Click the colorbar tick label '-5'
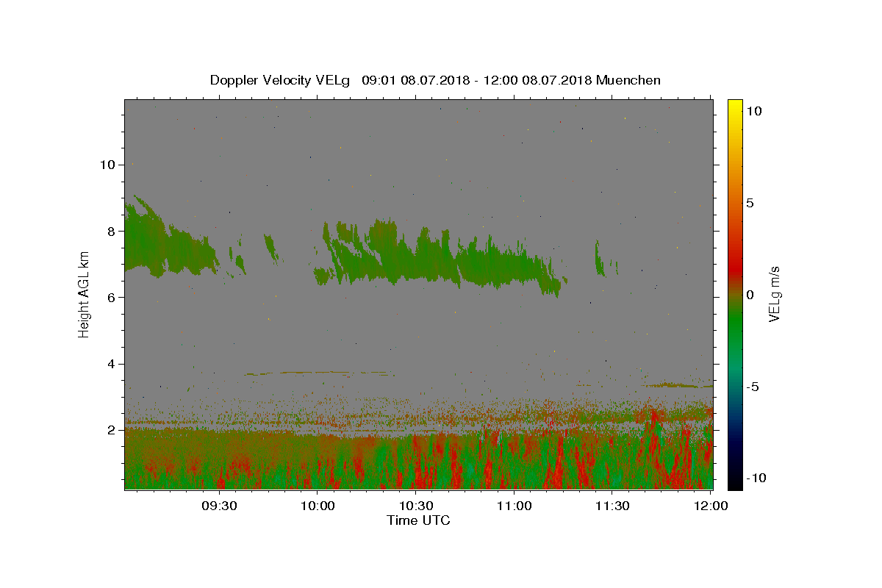The image size is (882, 588). [x=752, y=387]
